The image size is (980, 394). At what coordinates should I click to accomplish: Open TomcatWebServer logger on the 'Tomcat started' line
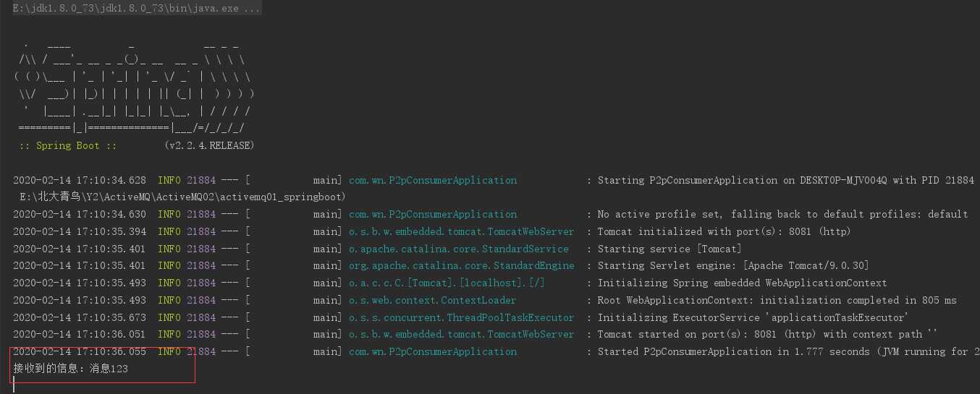click(x=462, y=334)
